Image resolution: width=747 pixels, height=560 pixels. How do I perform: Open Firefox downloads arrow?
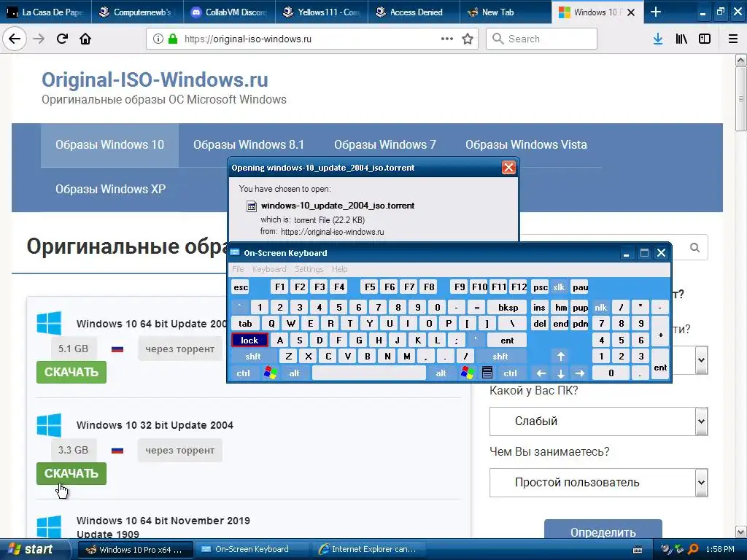coord(658,39)
